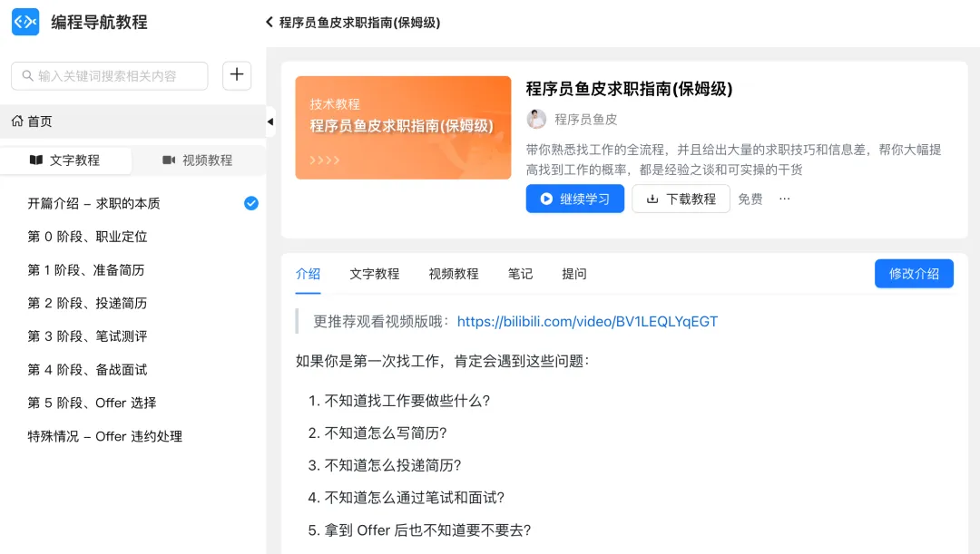
Task: Click the 编程导航 code logo icon
Action: (x=25, y=22)
